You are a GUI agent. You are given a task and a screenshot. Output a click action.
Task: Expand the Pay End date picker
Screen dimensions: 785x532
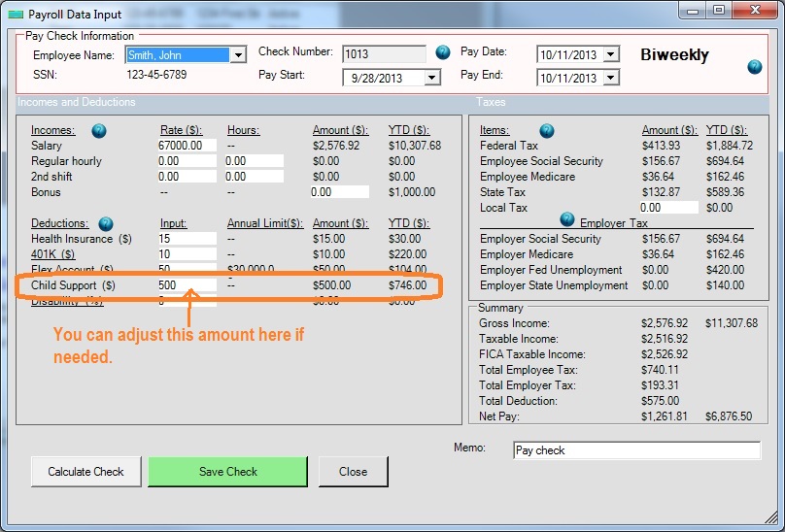[610, 78]
